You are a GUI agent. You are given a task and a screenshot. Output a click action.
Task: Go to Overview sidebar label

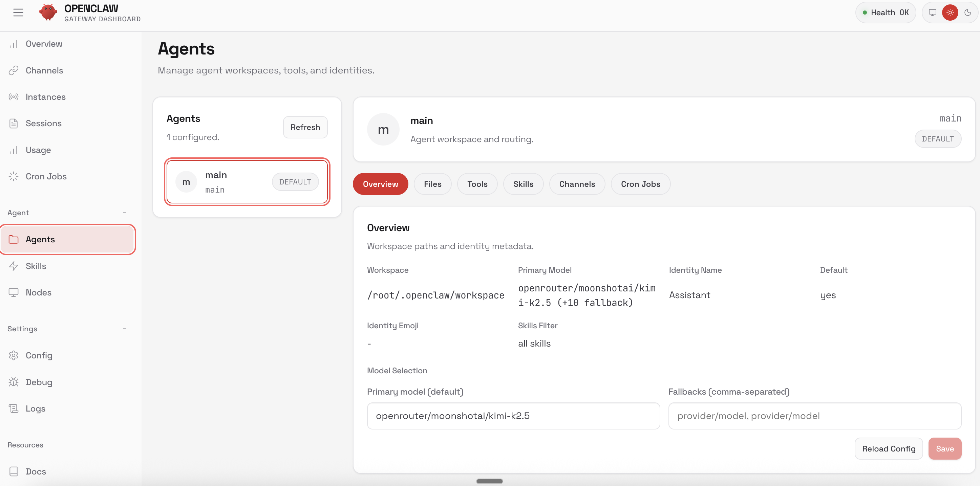[44, 44]
